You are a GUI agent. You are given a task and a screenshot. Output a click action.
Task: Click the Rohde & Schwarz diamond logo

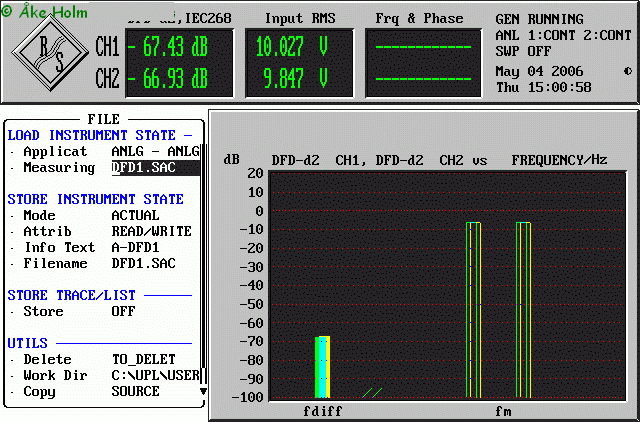tap(50, 53)
